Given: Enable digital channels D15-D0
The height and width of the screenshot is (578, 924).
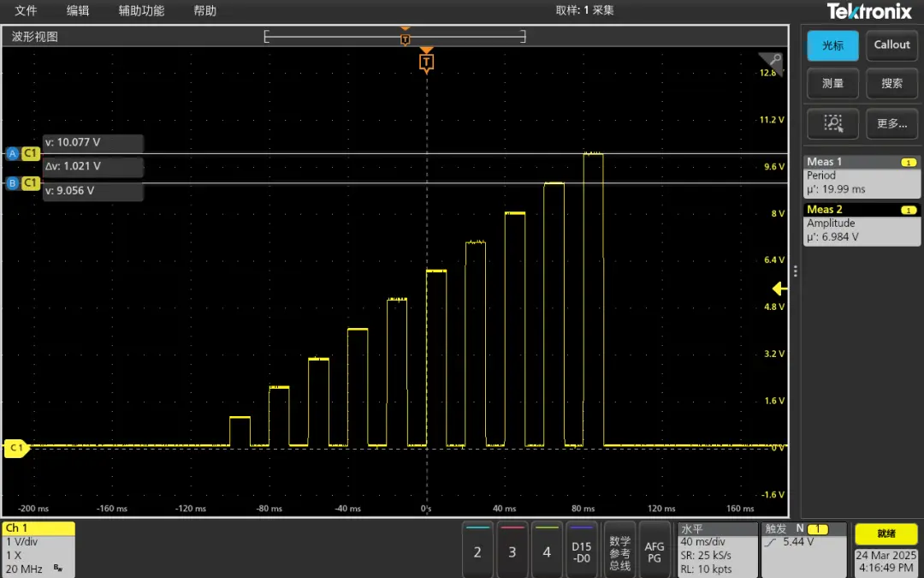Looking at the screenshot, I should pyautogui.click(x=581, y=550).
